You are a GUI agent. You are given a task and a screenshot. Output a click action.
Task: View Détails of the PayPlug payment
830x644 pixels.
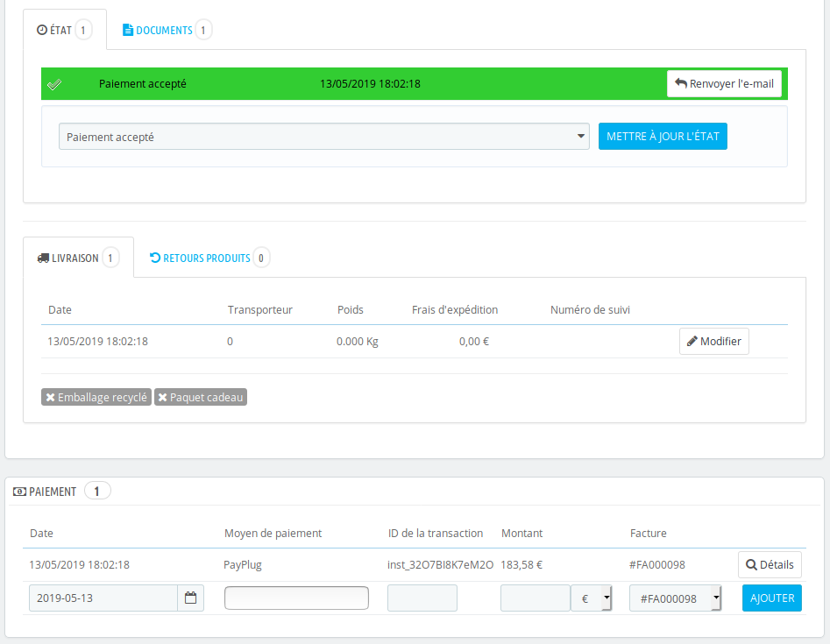770,565
